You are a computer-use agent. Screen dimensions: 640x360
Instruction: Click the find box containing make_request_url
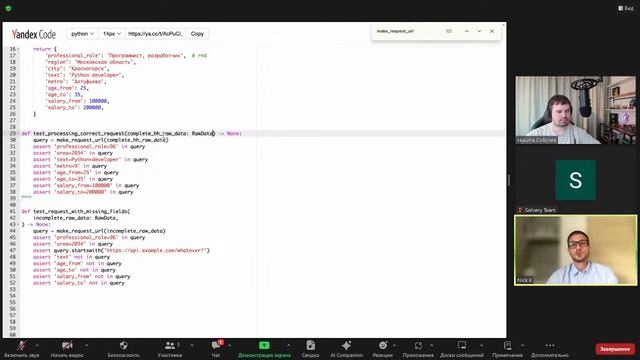point(407,31)
